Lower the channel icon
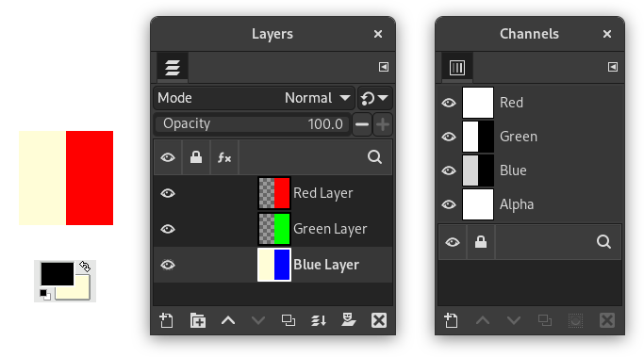644x357 pixels. click(513, 320)
